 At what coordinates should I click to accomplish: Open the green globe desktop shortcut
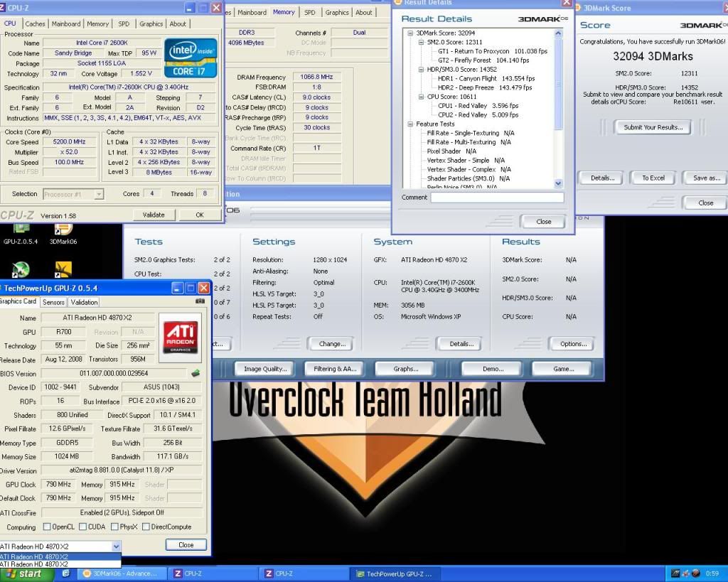point(21,269)
